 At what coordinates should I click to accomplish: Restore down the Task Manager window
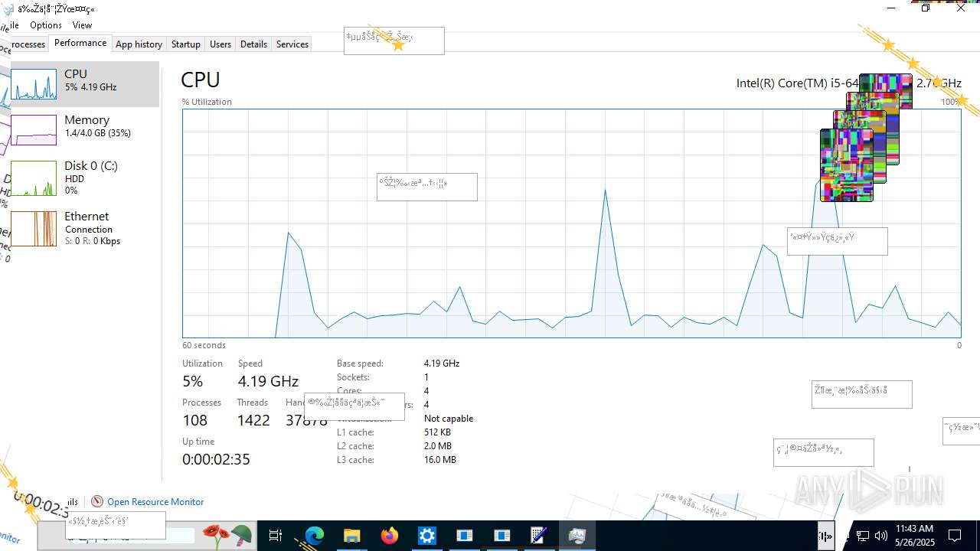click(926, 8)
